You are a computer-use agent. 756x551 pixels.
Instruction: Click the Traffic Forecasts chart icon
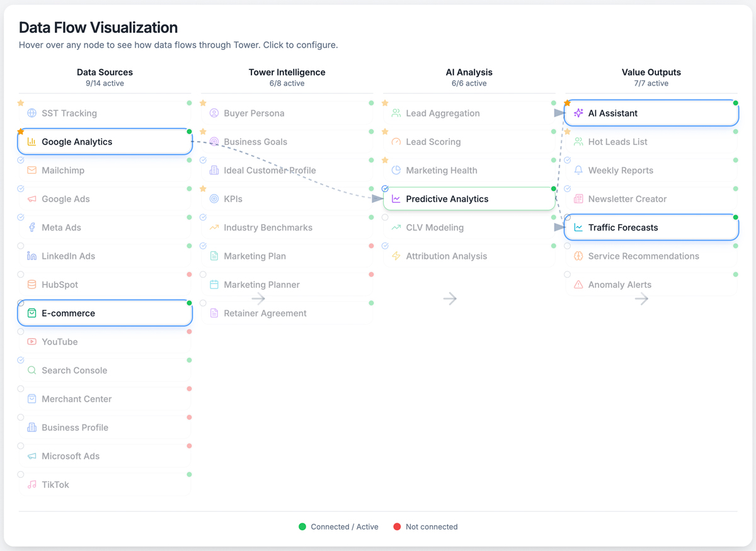click(578, 227)
